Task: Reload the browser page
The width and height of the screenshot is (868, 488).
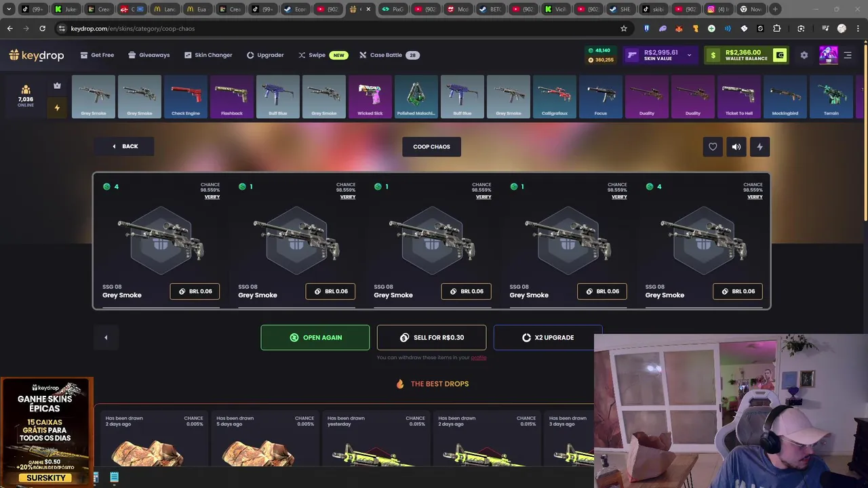Action: [x=42, y=28]
